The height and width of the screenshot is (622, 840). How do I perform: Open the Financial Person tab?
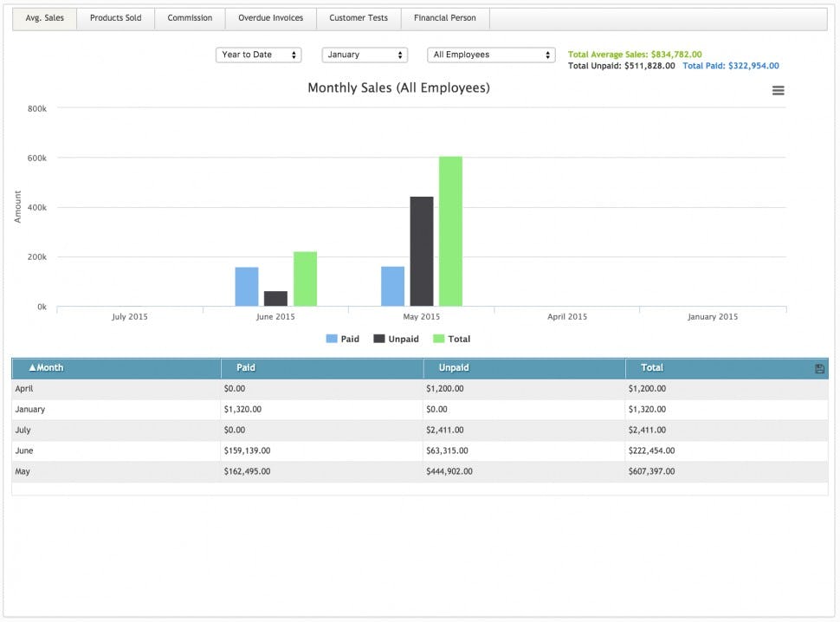[x=444, y=17]
